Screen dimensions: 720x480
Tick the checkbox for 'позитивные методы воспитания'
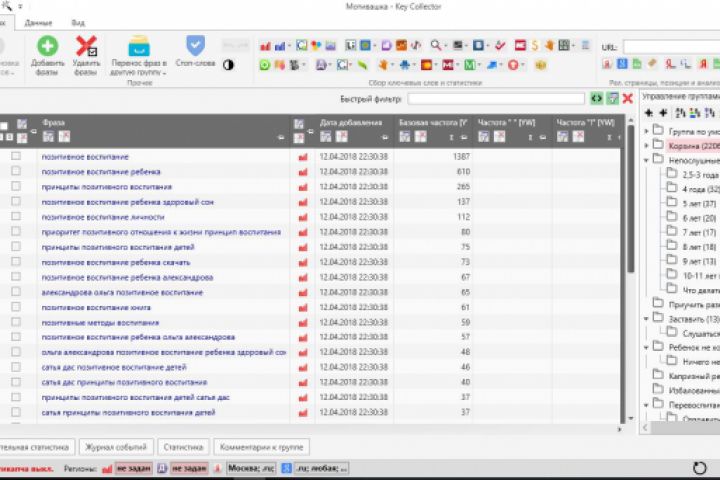(16, 322)
